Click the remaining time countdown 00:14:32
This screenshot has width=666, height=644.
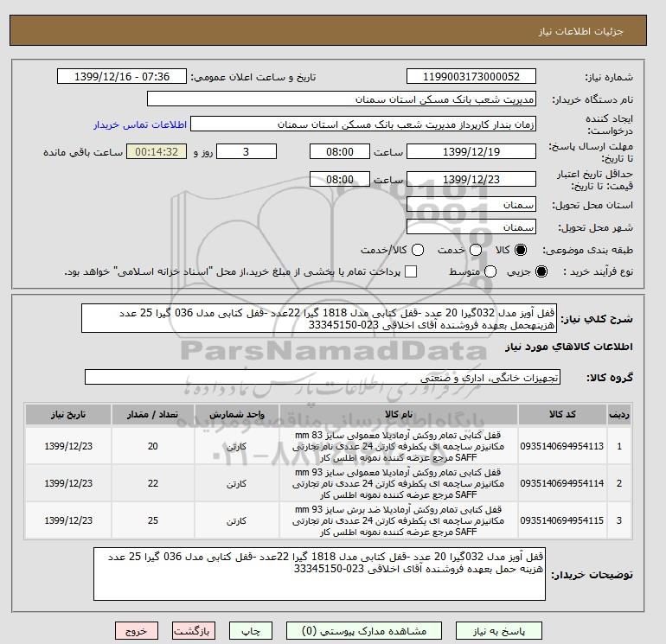pyautogui.click(x=157, y=151)
